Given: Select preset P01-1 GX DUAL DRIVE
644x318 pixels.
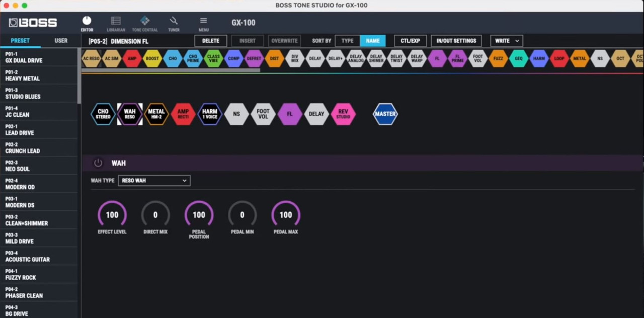Looking at the screenshot, I should pyautogui.click(x=39, y=57).
